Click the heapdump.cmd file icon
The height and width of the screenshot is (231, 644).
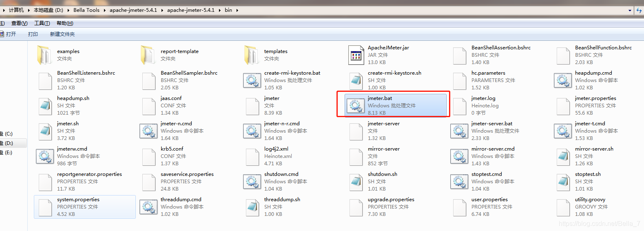click(562, 81)
